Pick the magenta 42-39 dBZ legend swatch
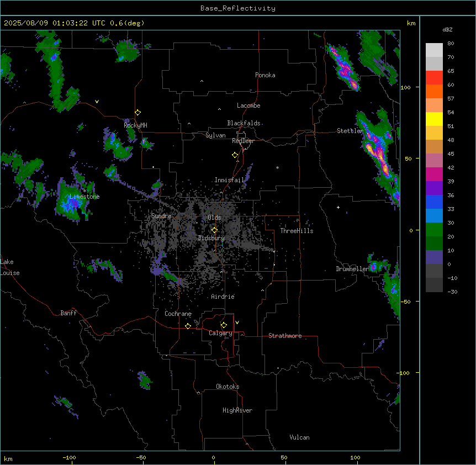This screenshot has height=465, width=476. click(434, 174)
